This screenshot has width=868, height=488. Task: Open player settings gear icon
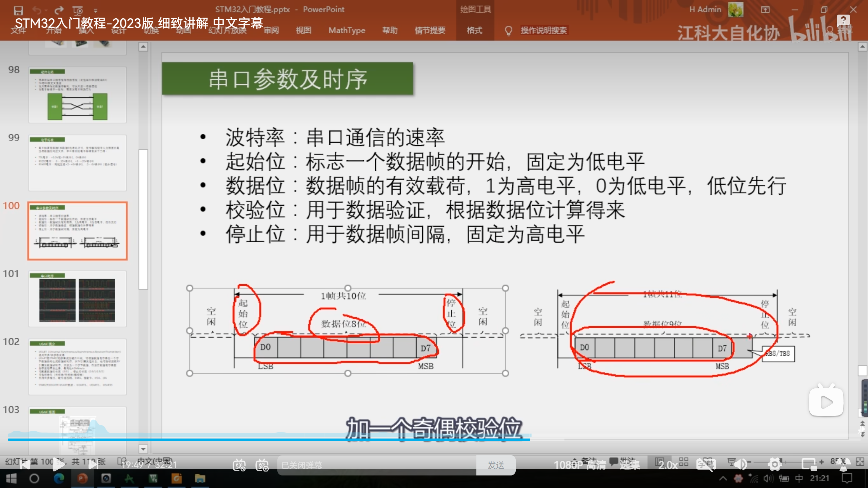pos(775,465)
